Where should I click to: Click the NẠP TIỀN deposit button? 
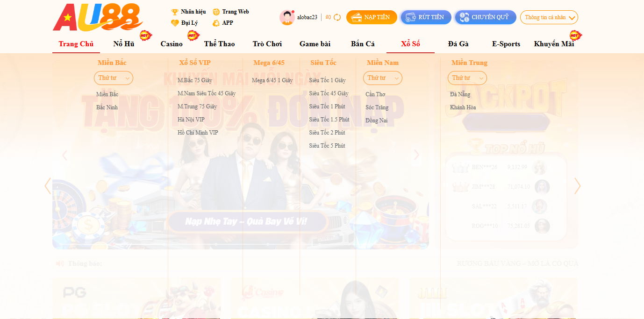click(372, 17)
